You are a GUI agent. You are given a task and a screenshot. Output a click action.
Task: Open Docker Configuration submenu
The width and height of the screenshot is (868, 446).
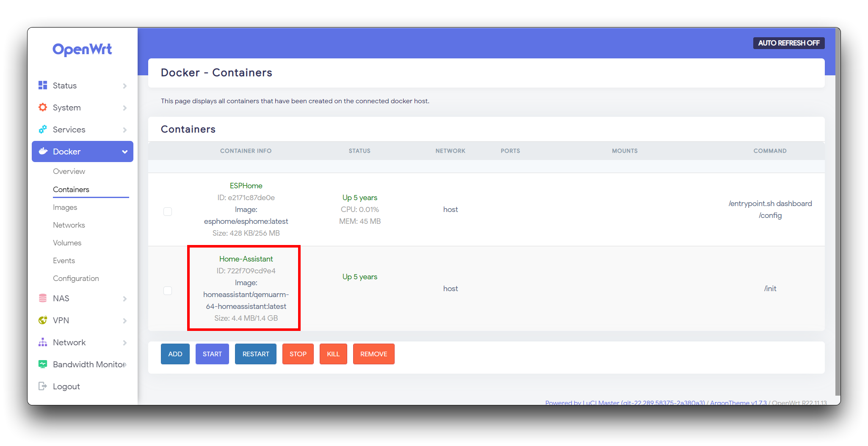coord(76,278)
